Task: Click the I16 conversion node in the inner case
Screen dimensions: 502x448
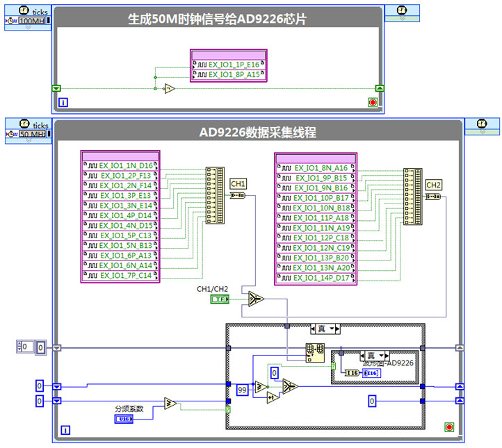Action: (x=353, y=373)
